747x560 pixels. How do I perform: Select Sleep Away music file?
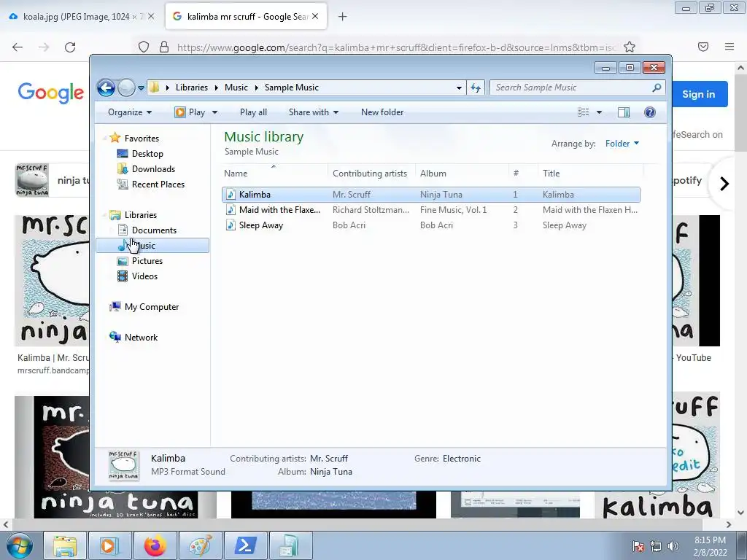click(x=430, y=225)
